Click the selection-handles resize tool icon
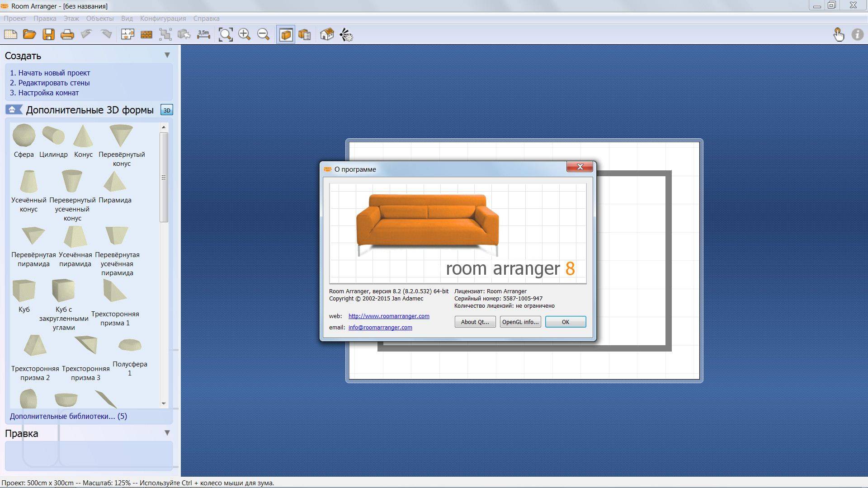Screen dimensions: 868x488 coord(165,34)
